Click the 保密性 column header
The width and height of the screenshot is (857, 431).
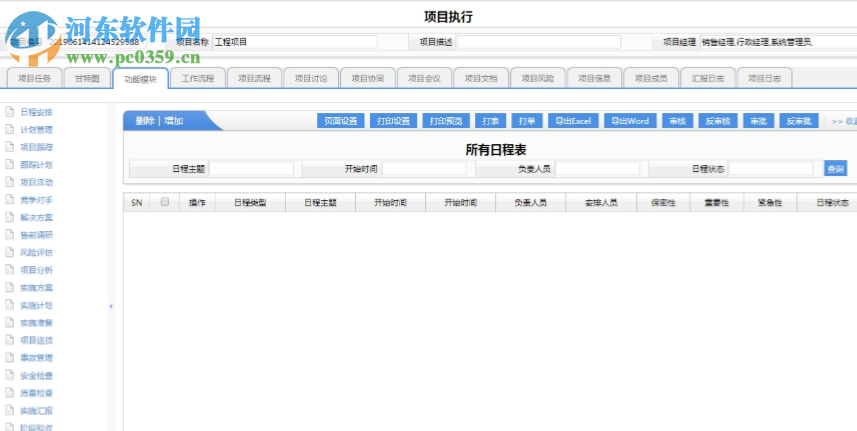point(663,203)
